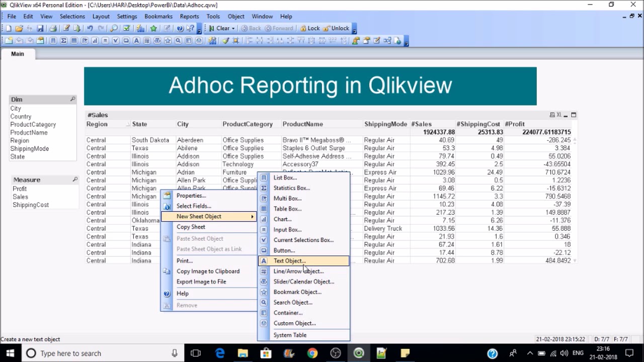
Task: Choose Text Object... from the submenu
Action: 303,261
